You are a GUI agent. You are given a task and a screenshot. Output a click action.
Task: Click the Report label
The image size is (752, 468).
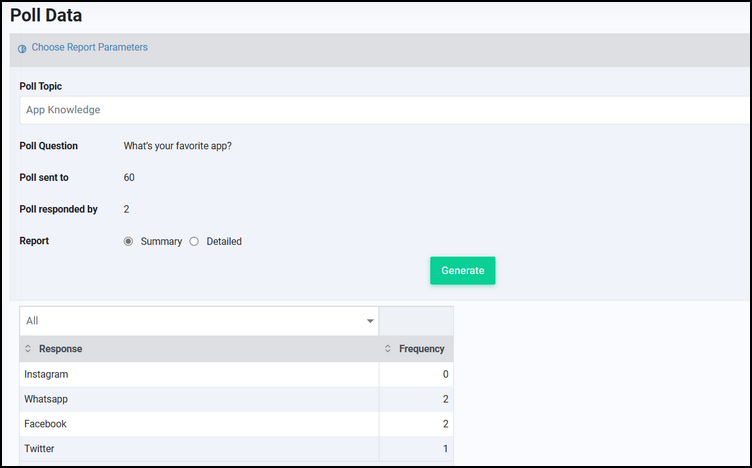pyautogui.click(x=34, y=241)
